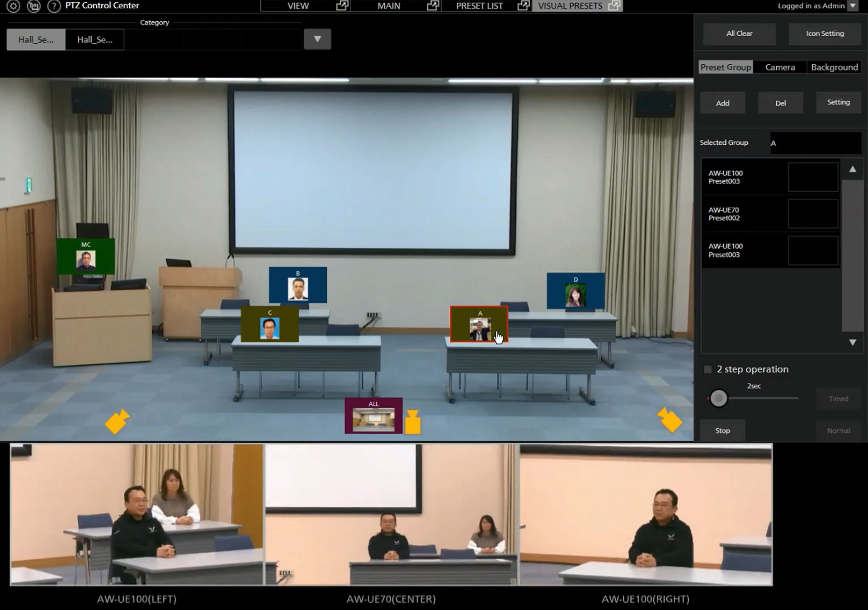Toggle Normal mode radio button
Image resolution: width=868 pixels, height=610 pixels.
(x=838, y=430)
